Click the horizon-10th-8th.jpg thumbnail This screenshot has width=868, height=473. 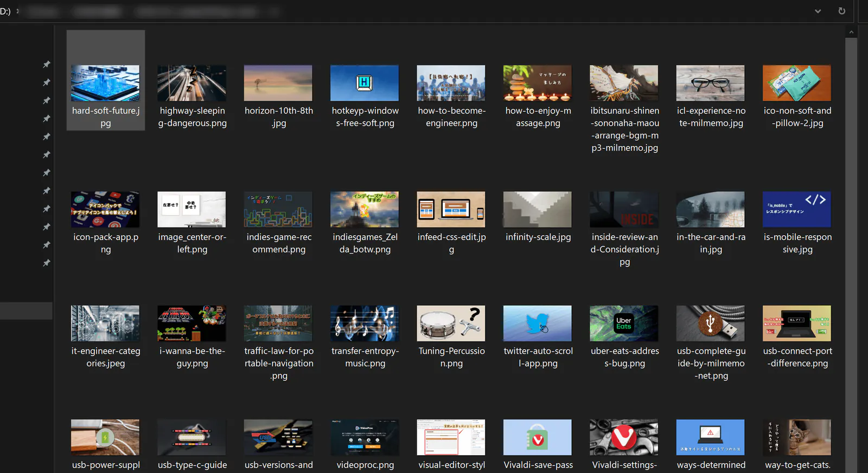tap(278, 83)
